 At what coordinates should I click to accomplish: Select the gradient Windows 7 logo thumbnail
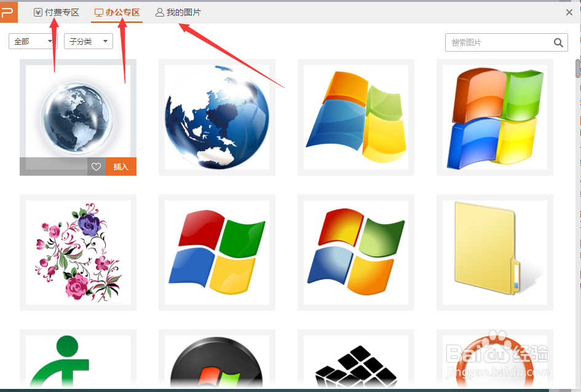tap(356, 253)
